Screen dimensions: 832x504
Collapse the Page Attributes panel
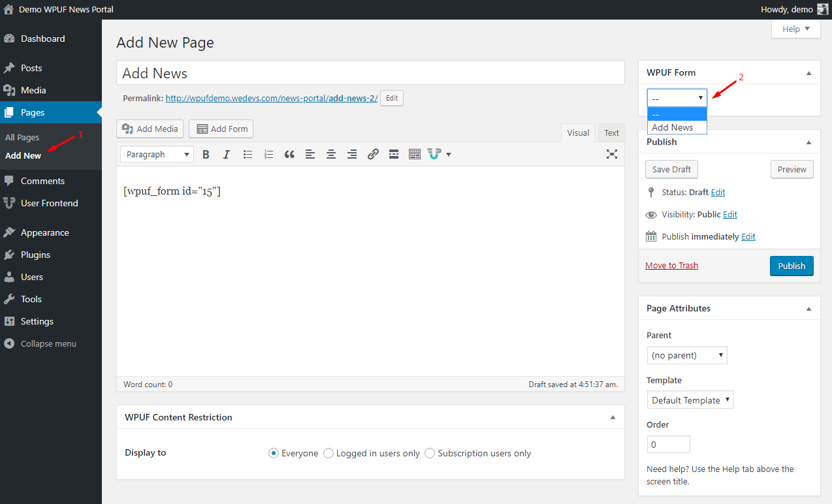coord(808,308)
